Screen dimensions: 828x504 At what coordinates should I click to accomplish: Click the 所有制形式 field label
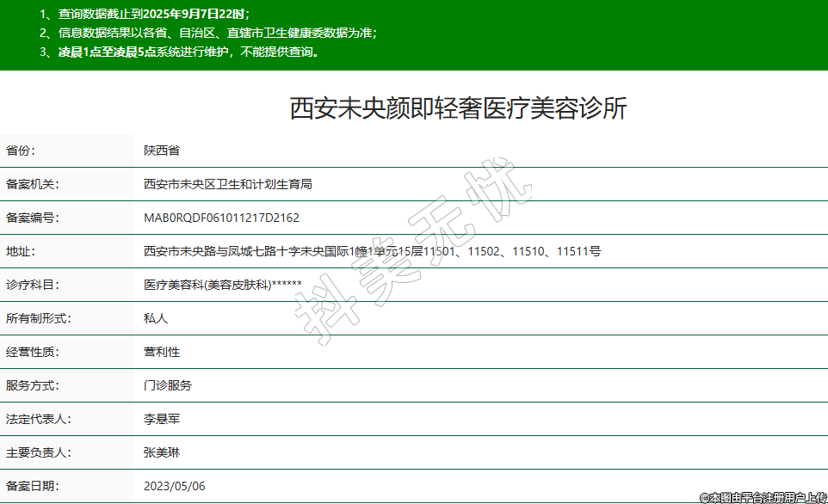(x=39, y=318)
